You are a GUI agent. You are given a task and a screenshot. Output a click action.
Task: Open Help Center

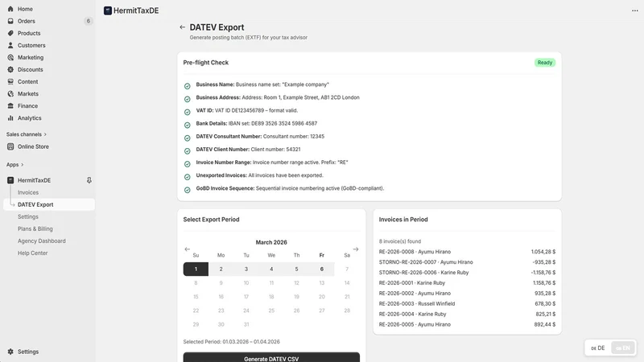click(x=32, y=253)
